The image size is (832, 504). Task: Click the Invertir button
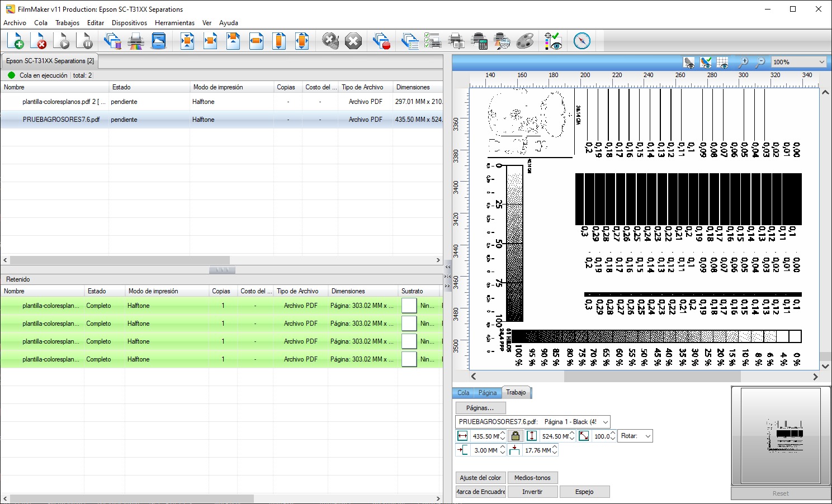pos(532,492)
